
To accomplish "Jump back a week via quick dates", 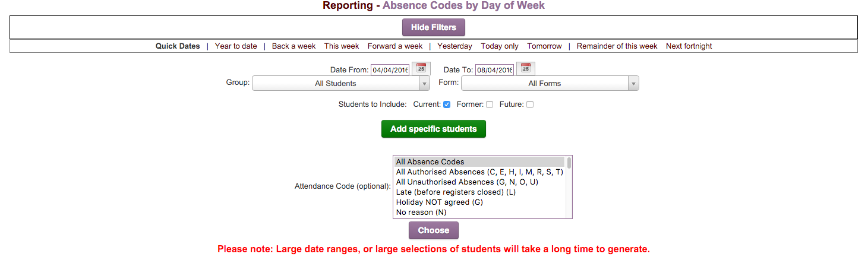I will [x=293, y=46].
